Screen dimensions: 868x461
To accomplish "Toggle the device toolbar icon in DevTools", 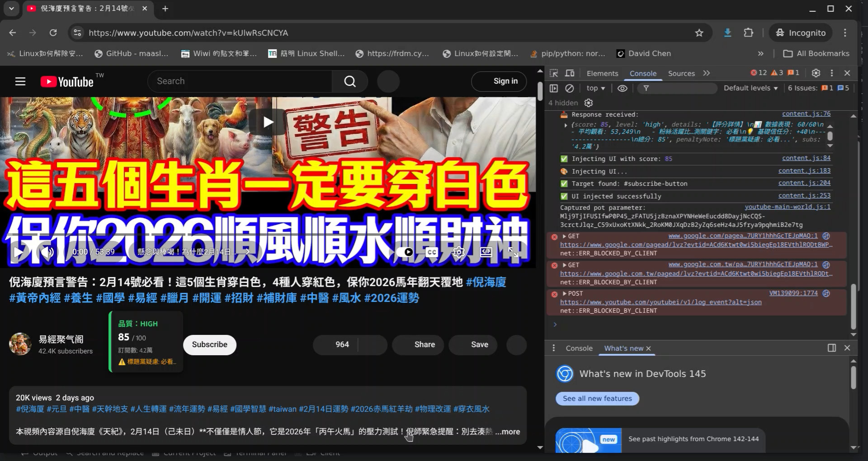I will [x=570, y=73].
